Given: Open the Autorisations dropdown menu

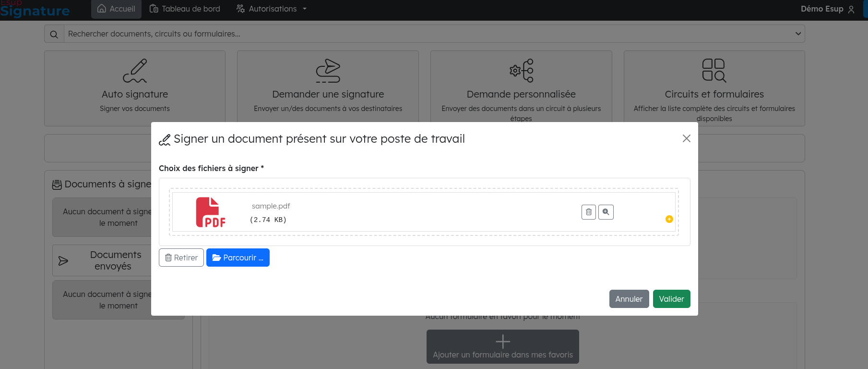Looking at the screenshot, I should (272, 9).
